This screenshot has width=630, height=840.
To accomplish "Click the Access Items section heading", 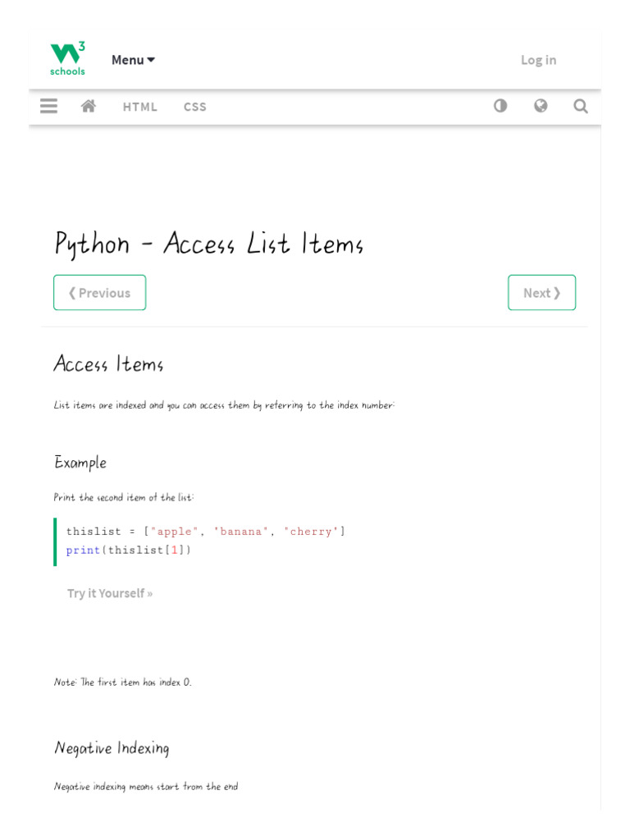I will (108, 363).
